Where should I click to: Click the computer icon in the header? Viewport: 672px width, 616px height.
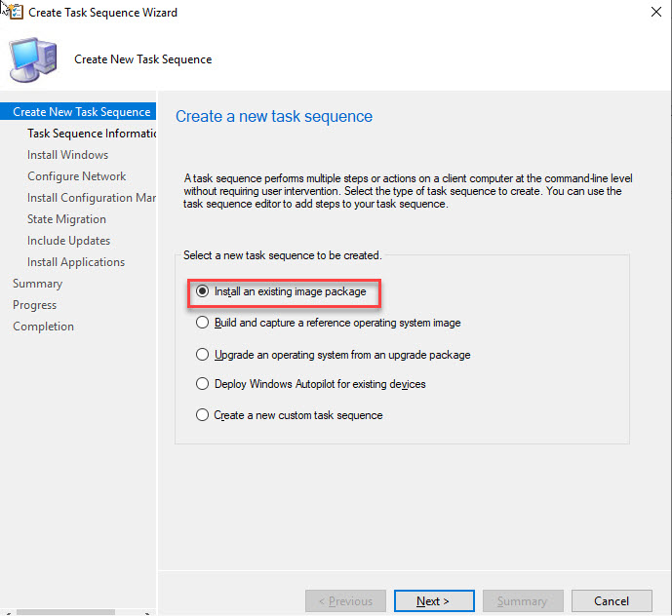pos(33,58)
